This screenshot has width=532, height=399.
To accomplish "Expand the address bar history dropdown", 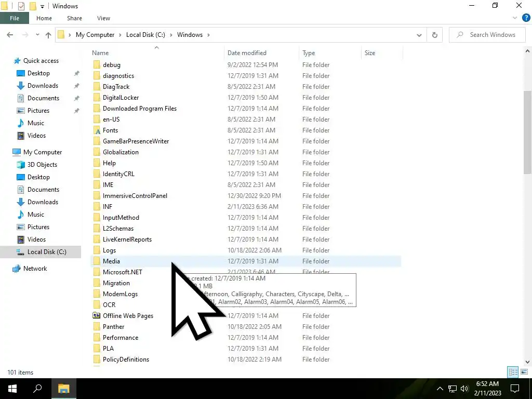I will pos(419,35).
